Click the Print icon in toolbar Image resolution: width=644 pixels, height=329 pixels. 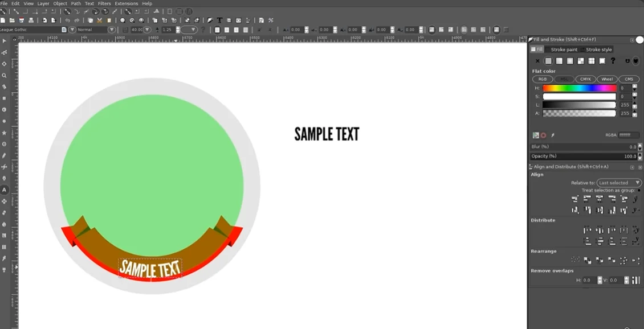click(x=31, y=20)
